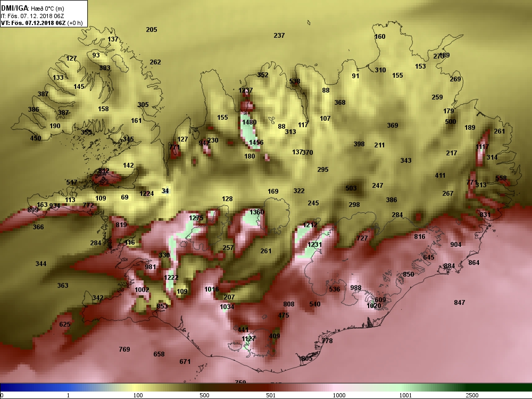Click the map value '1275'
Screen dimensions: 532x399
(196, 218)
